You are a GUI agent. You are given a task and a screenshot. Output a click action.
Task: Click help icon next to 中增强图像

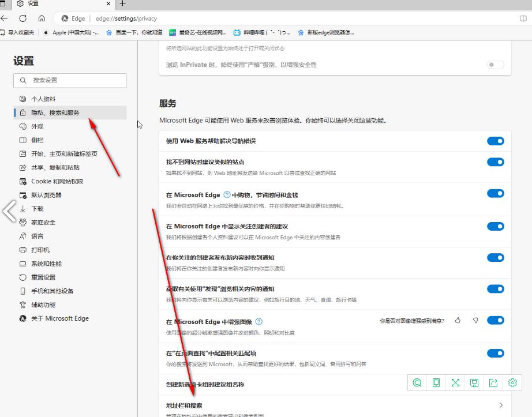tap(259, 321)
